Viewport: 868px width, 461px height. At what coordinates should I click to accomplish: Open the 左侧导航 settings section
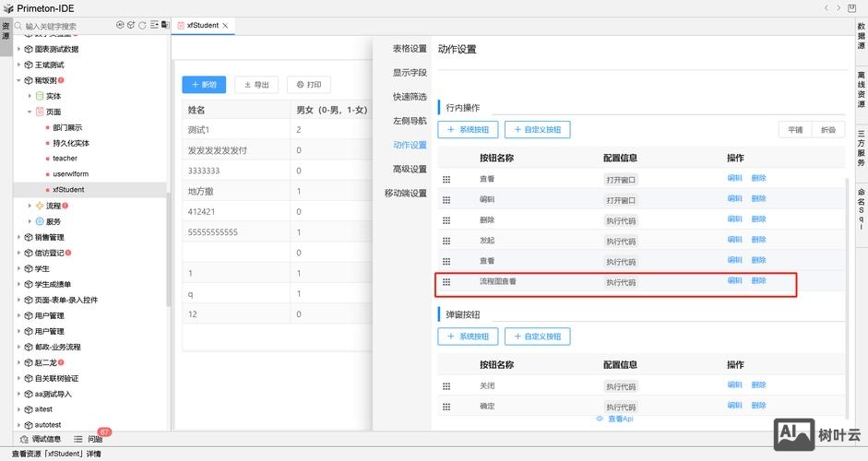[410, 121]
